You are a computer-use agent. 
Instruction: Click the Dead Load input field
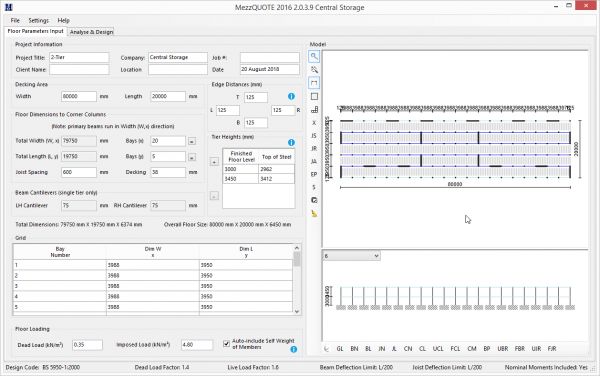tap(87, 345)
